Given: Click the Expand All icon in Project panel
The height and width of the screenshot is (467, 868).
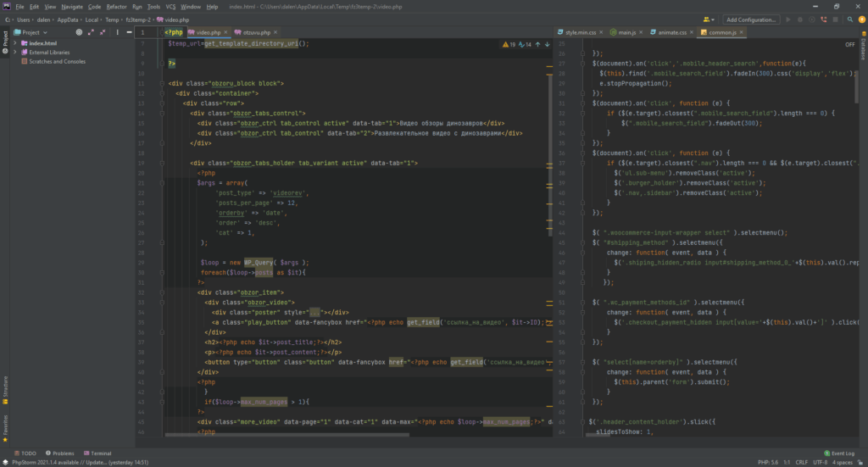Looking at the screenshot, I should (90, 32).
